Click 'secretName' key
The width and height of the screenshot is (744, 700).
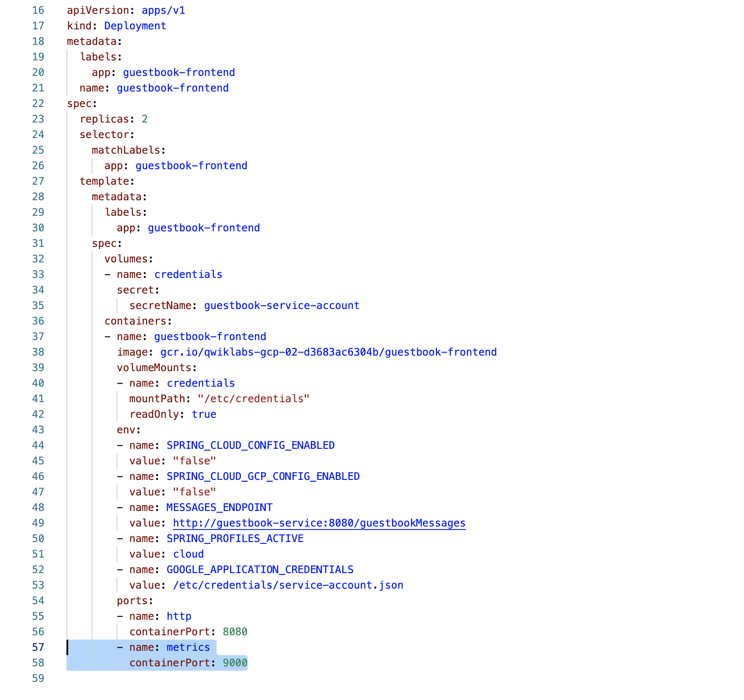[160, 306]
